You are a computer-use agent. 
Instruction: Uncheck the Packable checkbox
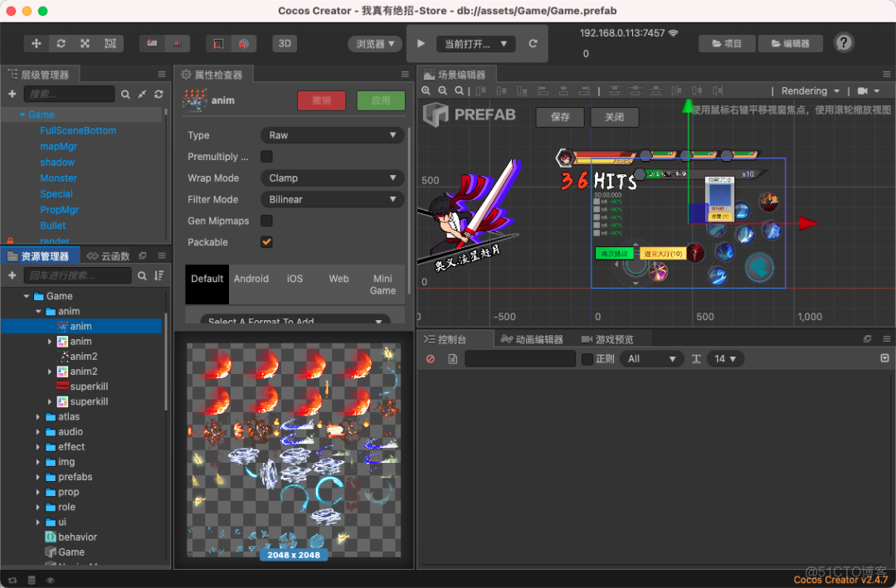(x=266, y=242)
